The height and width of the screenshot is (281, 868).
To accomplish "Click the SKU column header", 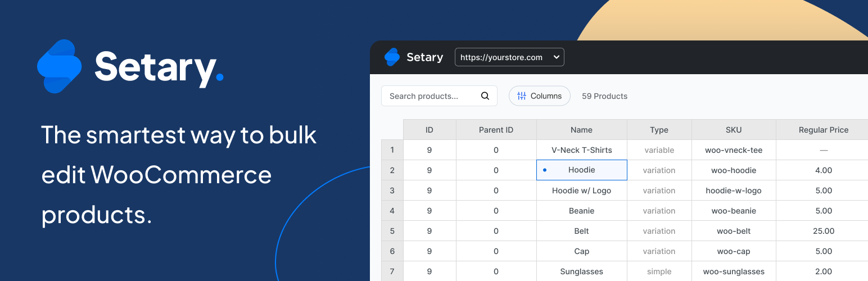I will pyautogui.click(x=734, y=130).
